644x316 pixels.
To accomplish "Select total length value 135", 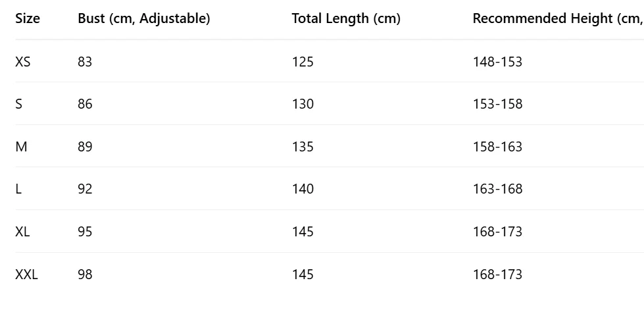I will 303,147.
